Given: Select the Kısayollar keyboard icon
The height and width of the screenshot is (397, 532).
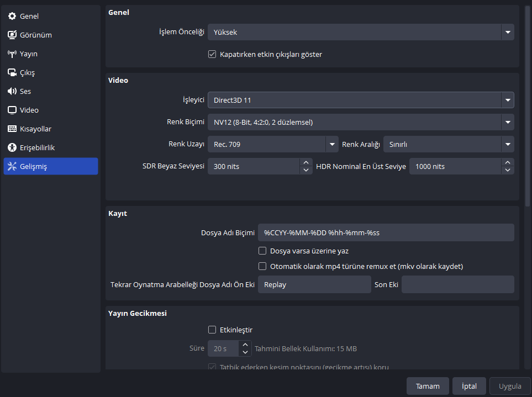Looking at the screenshot, I should click(x=12, y=129).
